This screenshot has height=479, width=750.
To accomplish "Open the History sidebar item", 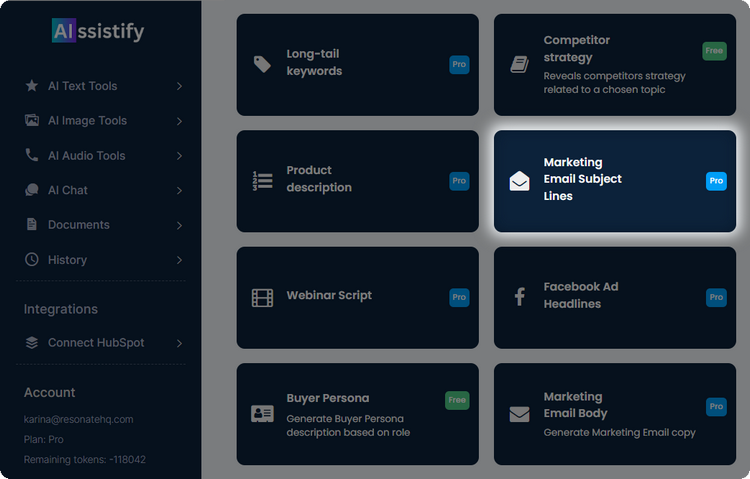I will (67, 260).
